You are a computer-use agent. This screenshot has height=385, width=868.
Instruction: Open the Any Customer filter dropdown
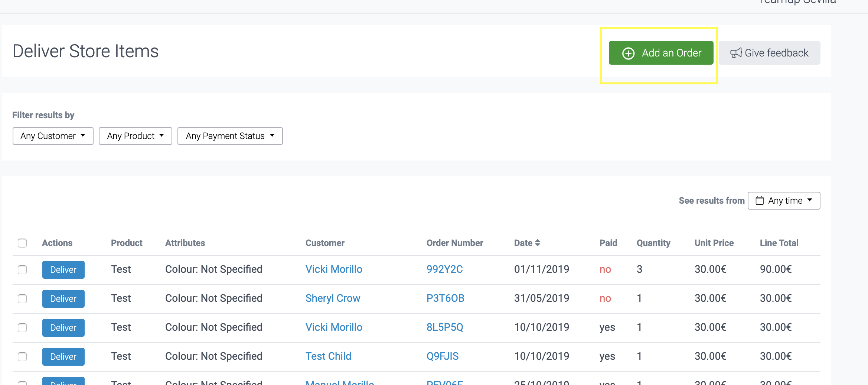[53, 136]
